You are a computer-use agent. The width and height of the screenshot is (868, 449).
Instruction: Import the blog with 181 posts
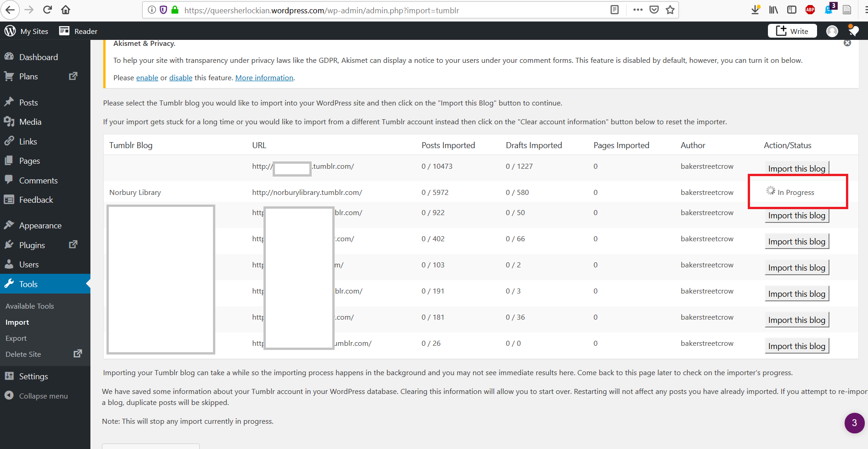click(797, 320)
